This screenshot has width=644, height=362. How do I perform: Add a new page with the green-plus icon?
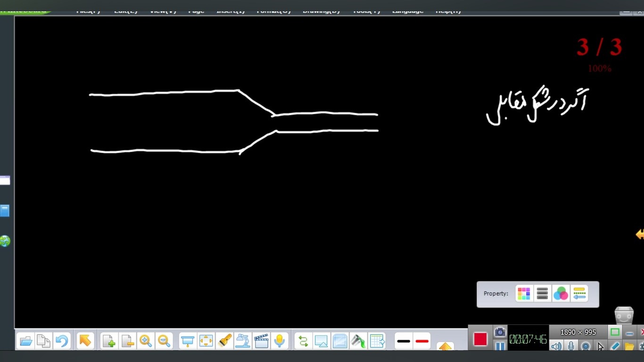coord(109,340)
